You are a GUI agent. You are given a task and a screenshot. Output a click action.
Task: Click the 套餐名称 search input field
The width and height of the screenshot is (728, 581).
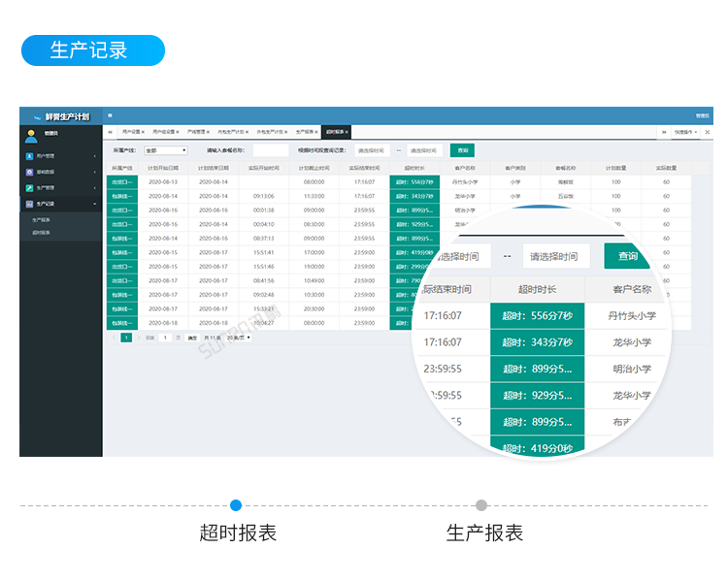click(x=271, y=150)
